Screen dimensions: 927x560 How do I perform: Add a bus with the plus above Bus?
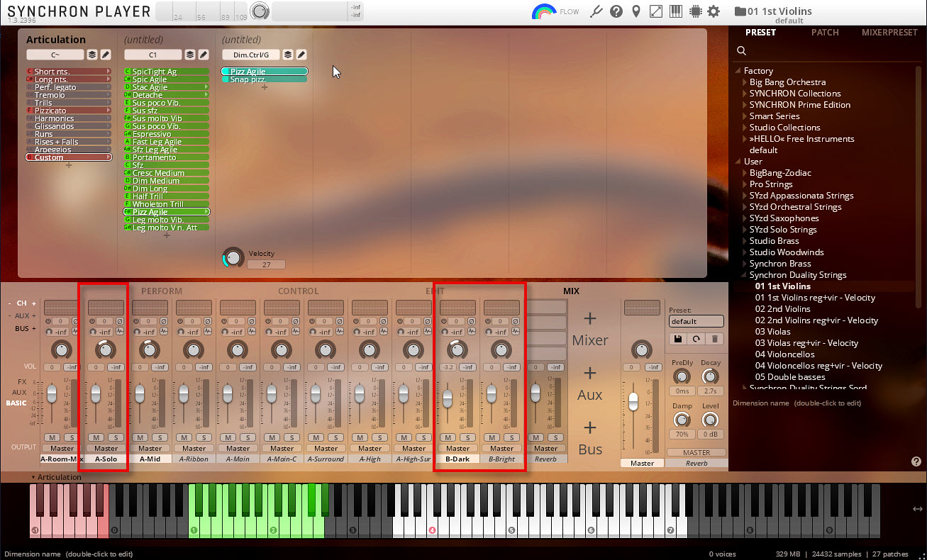[590, 427]
